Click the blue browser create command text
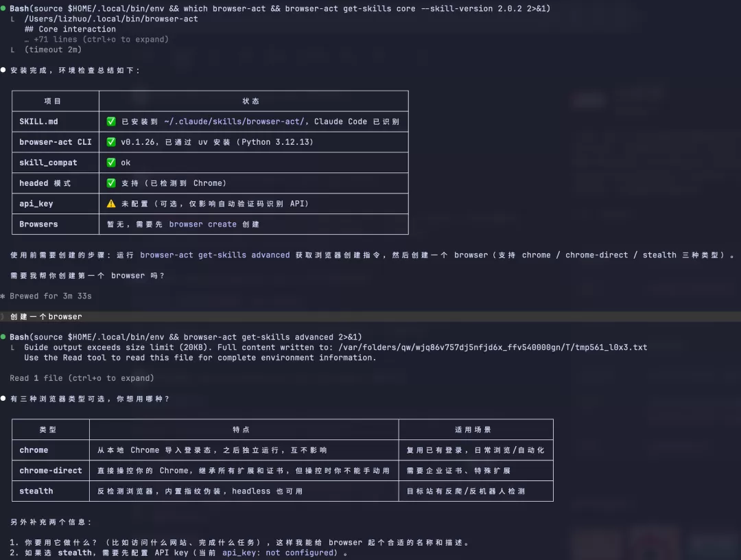Screen dimensions: 741x560 [x=202, y=224]
